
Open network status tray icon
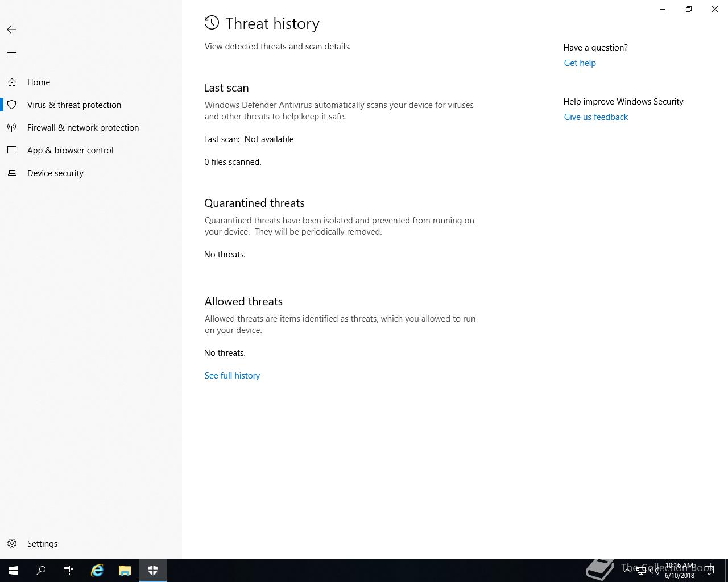(x=641, y=571)
